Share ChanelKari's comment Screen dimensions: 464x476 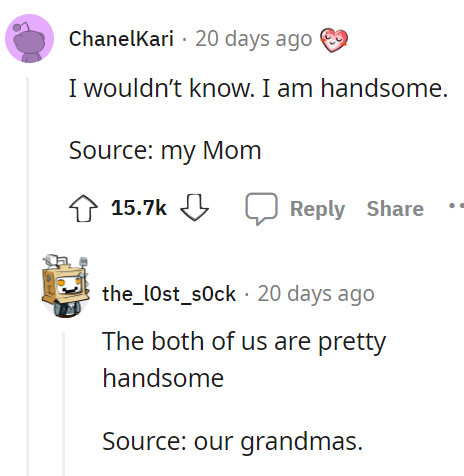pyautogui.click(x=395, y=209)
